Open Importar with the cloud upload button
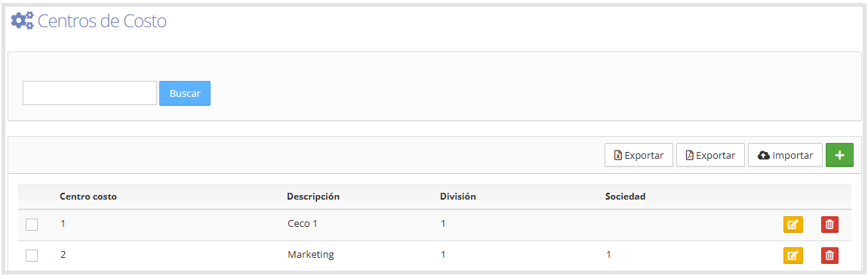The image size is (868, 279). pos(785,155)
